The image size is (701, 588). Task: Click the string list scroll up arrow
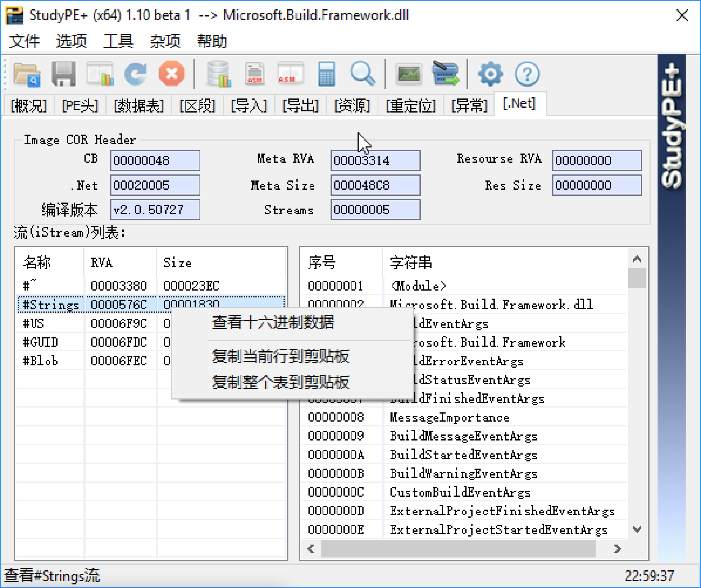click(x=637, y=259)
